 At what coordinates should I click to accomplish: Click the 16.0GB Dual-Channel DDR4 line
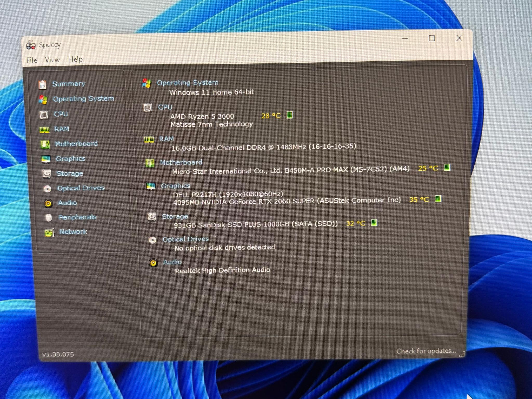pos(264,147)
